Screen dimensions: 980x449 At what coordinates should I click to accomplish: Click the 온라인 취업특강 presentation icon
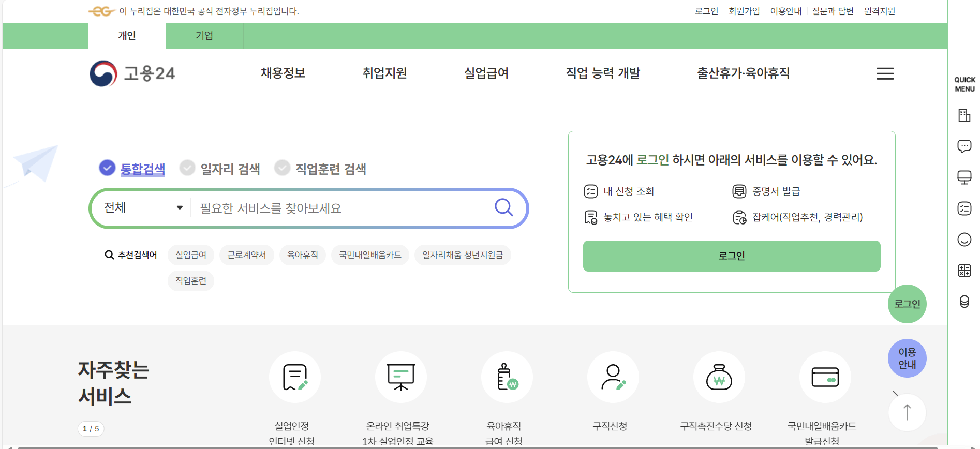401,377
